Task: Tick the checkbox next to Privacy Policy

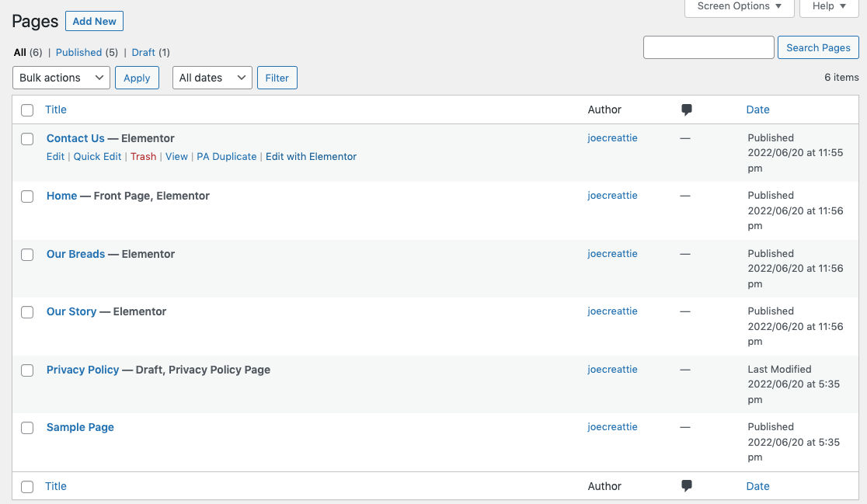Action: pyautogui.click(x=27, y=370)
